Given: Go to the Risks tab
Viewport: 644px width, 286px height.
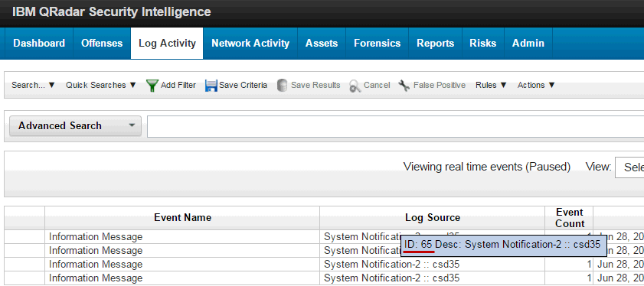Looking at the screenshot, I should coord(483,44).
